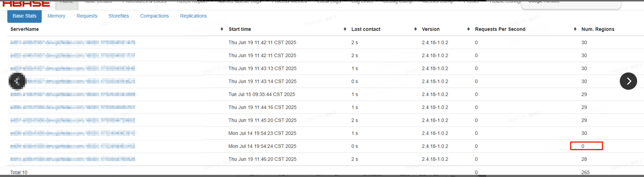Switch to the Compactions tab
Image resolution: width=644 pixels, height=177 pixels.
154,16
